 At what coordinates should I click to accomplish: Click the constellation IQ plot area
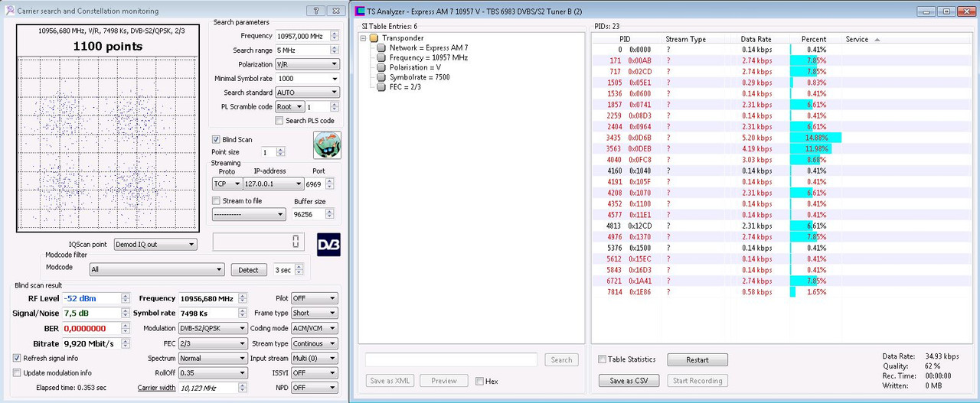[x=108, y=143]
